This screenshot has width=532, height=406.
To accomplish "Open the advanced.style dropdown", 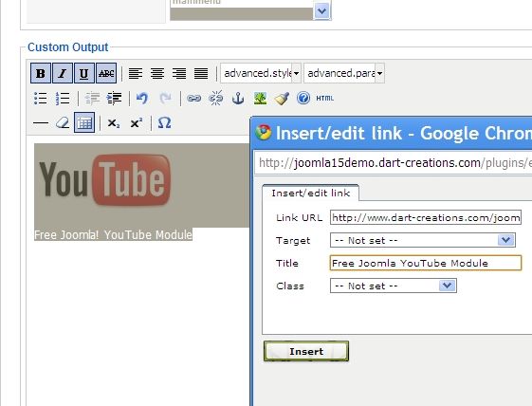I will tap(260, 73).
